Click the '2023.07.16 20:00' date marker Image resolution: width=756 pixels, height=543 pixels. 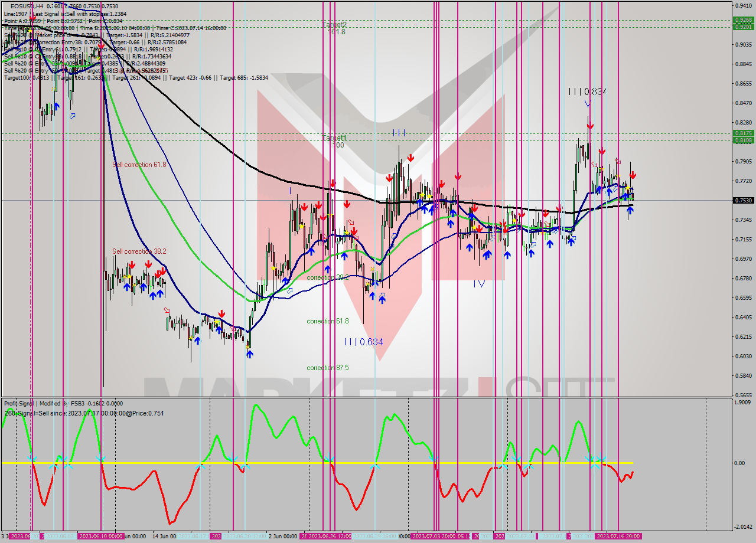click(x=619, y=536)
